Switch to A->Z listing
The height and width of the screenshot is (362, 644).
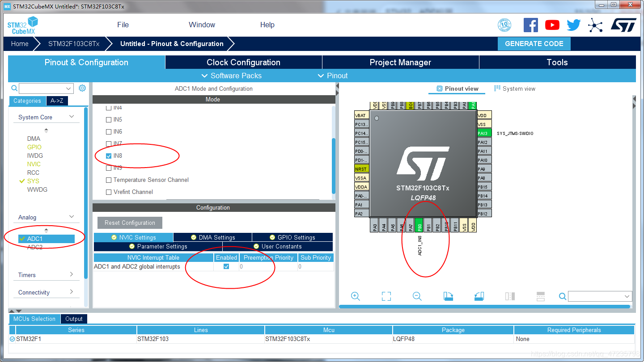coord(57,101)
